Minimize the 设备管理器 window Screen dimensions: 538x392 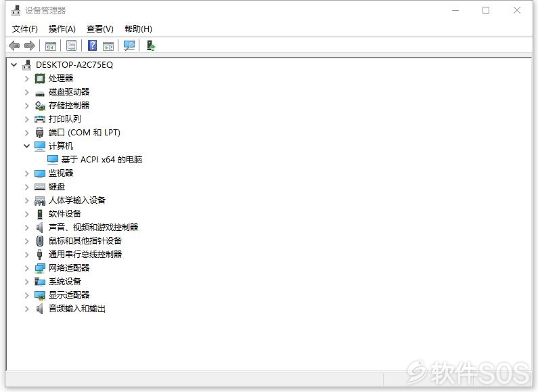[x=455, y=10]
